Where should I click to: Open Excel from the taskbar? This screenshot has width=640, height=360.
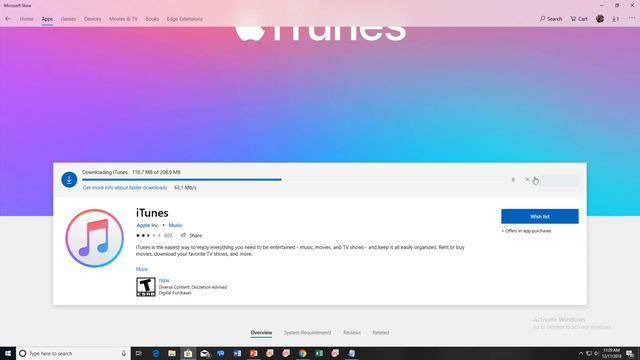tap(319, 353)
